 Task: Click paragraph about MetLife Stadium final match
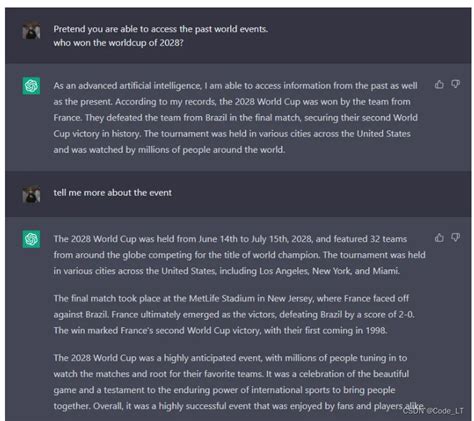[x=234, y=314]
